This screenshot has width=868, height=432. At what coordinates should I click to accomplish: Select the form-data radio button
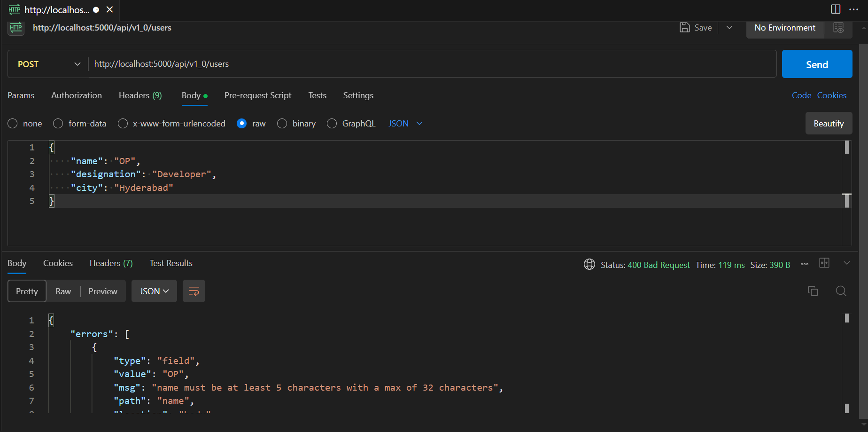click(x=58, y=124)
